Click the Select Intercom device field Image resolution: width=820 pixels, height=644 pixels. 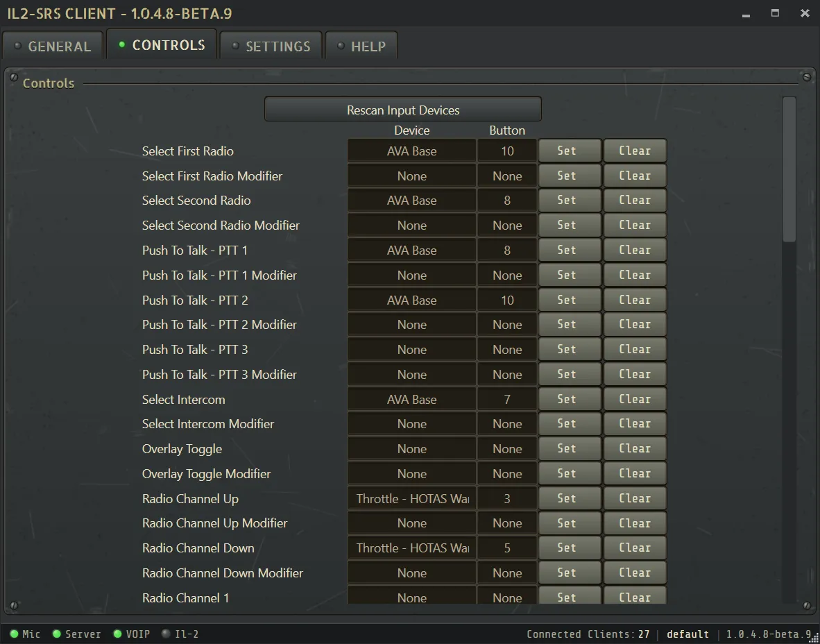(x=411, y=400)
